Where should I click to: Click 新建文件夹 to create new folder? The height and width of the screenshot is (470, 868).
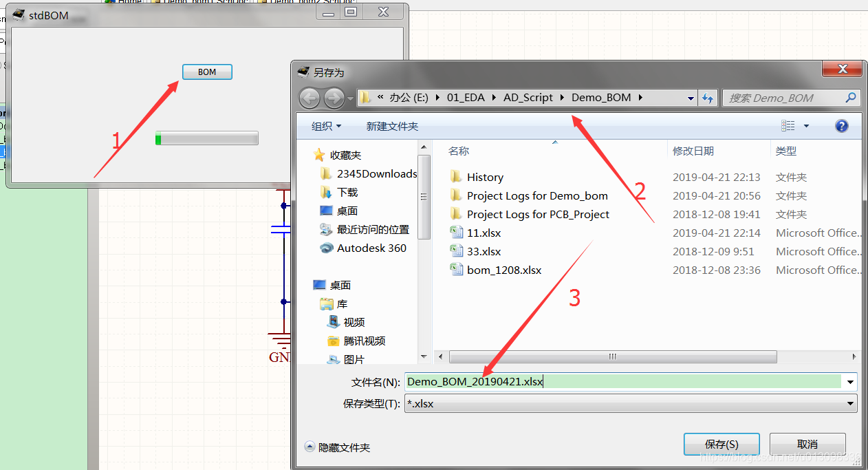click(392, 126)
